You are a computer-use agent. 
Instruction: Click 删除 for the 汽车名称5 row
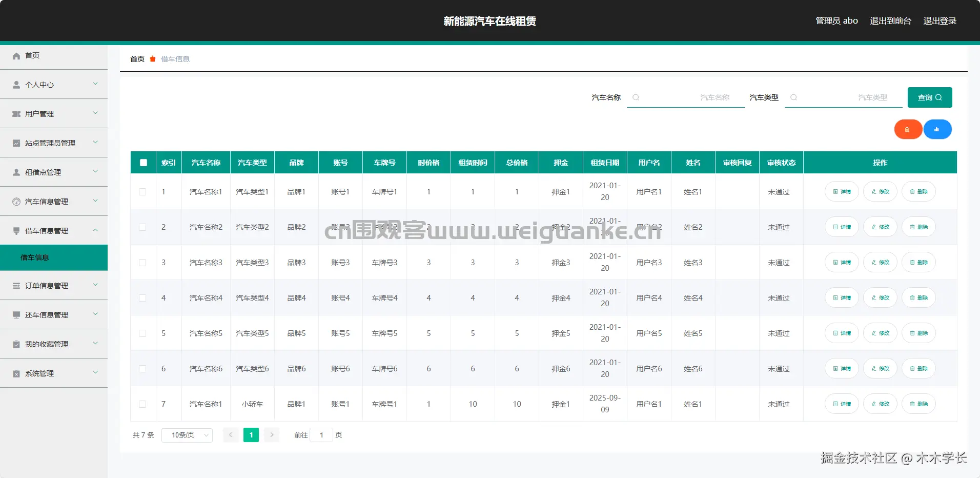(x=919, y=333)
